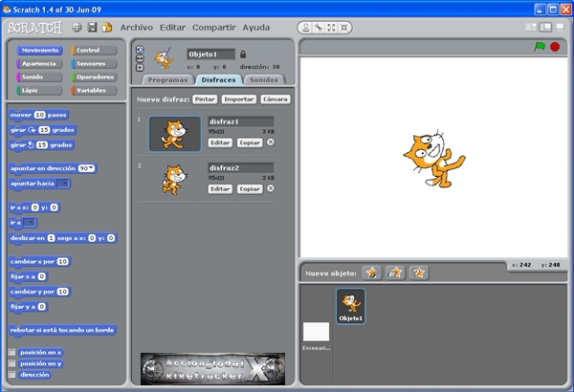Image resolution: width=574 pixels, height=392 pixels.
Task: Click the disfraz2 name field
Action: (241, 167)
